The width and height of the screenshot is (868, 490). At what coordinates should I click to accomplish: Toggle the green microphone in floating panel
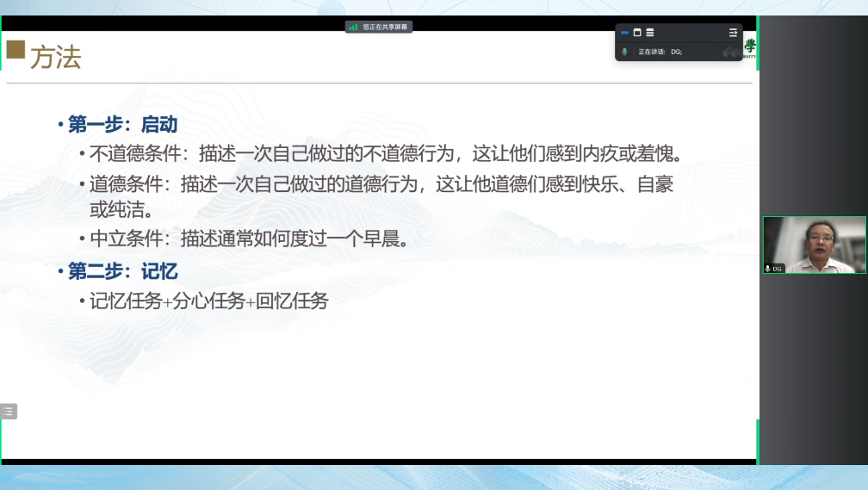(625, 52)
